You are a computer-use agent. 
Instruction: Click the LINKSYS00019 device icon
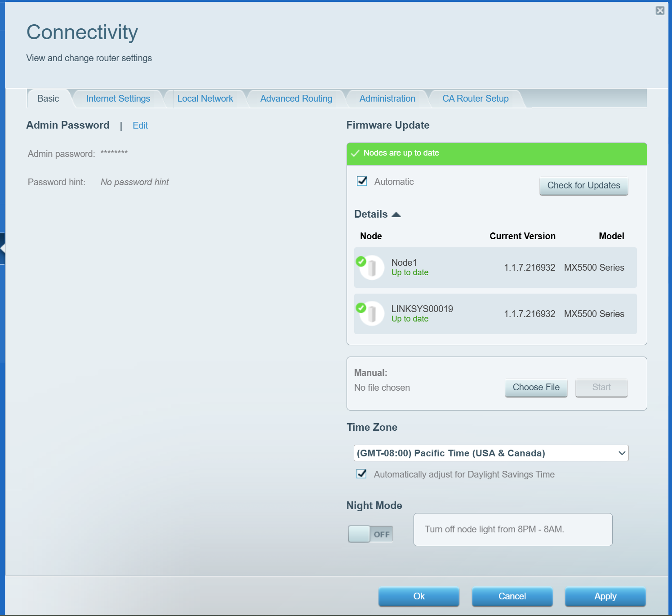coord(372,314)
